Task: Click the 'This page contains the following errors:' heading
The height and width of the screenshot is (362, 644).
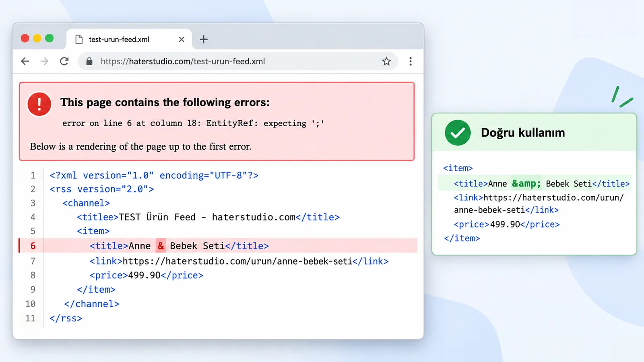Action: coord(165,103)
